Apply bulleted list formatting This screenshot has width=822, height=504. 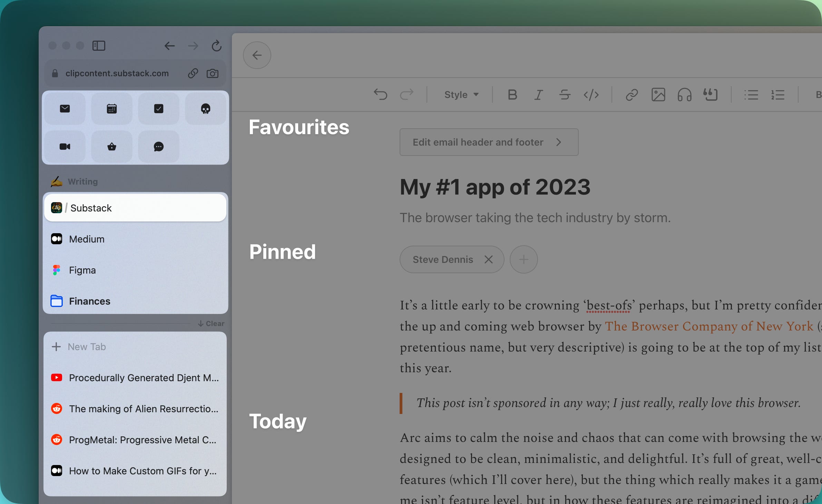[x=751, y=95]
